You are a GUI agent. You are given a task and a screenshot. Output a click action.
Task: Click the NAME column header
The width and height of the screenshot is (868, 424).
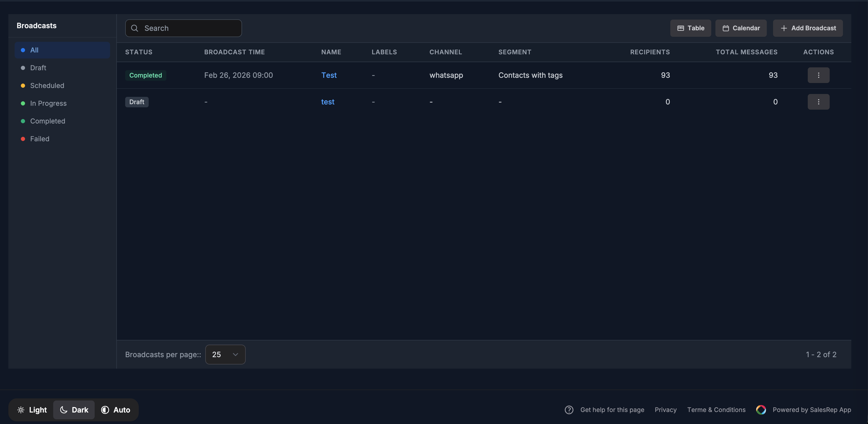[x=331, y=52]
